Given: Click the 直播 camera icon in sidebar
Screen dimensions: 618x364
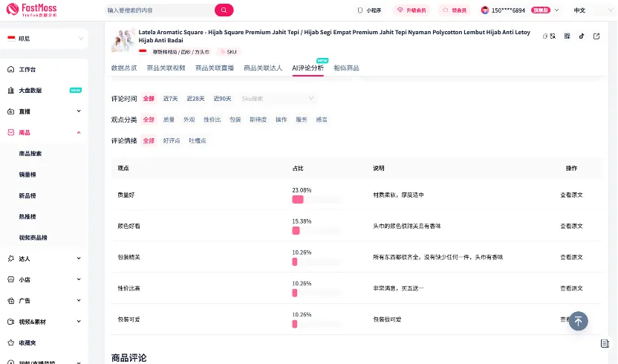Looking at the screenshot, I should pos(11,111).
